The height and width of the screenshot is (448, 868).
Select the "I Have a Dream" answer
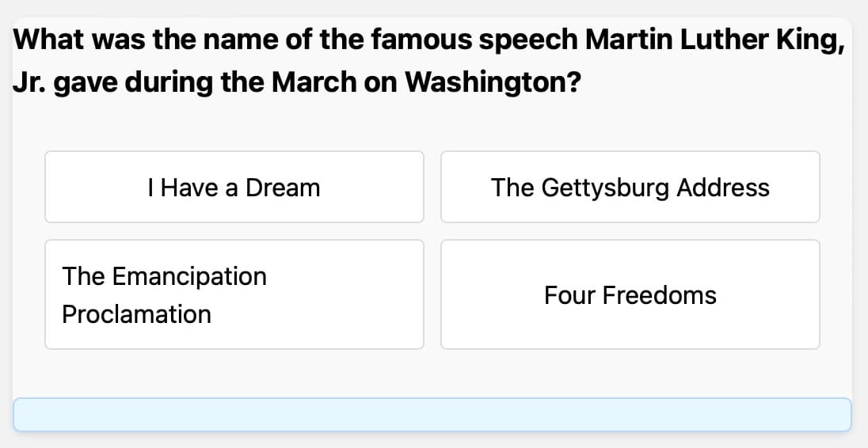point(234,188)
